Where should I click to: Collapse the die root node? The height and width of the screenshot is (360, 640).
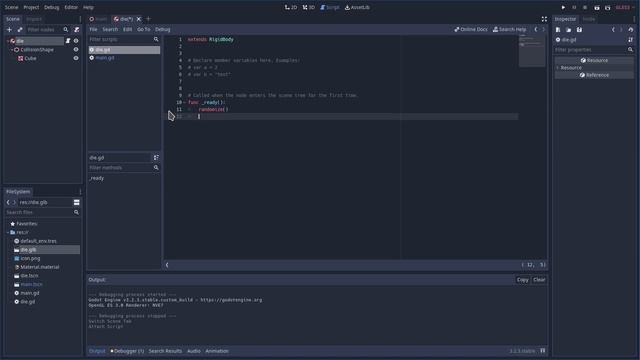pyautogui.click(x=8, y=41)
